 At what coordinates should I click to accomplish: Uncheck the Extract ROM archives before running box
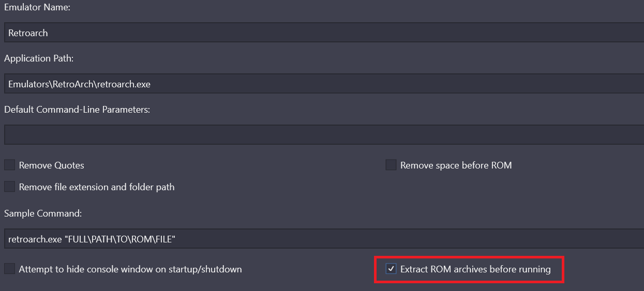coord(391,269)
